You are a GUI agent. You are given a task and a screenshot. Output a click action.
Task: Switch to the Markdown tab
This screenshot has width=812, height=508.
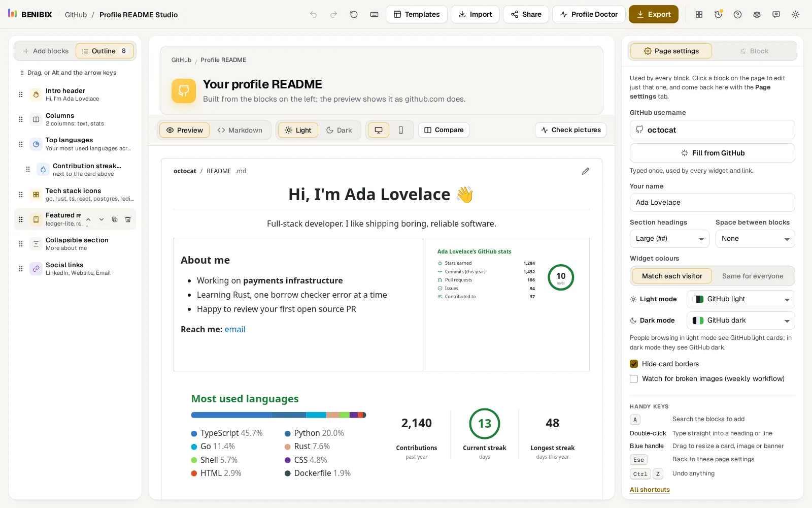pyautogui.click(x=240, y=130)
